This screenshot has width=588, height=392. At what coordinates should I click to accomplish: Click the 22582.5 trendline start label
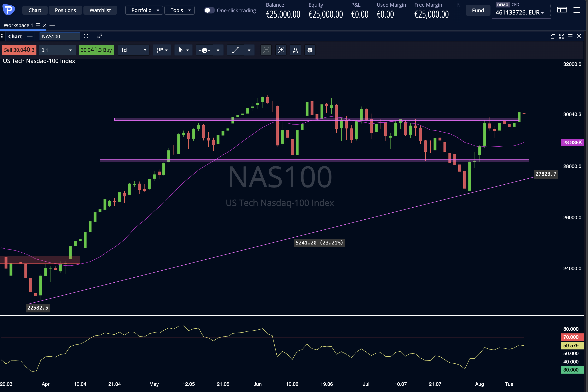coord(38,308)
